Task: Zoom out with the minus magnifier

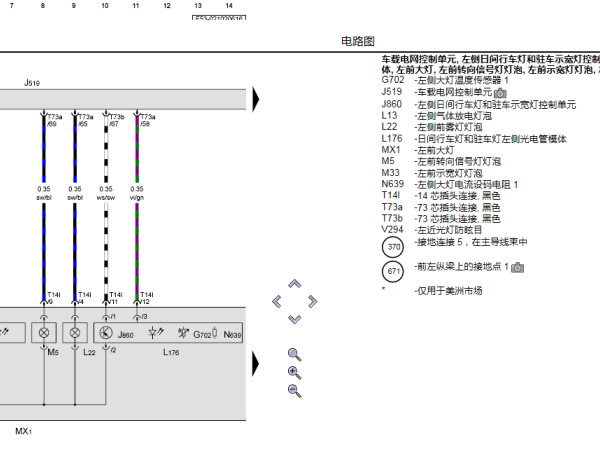Action: coord(294,391)
